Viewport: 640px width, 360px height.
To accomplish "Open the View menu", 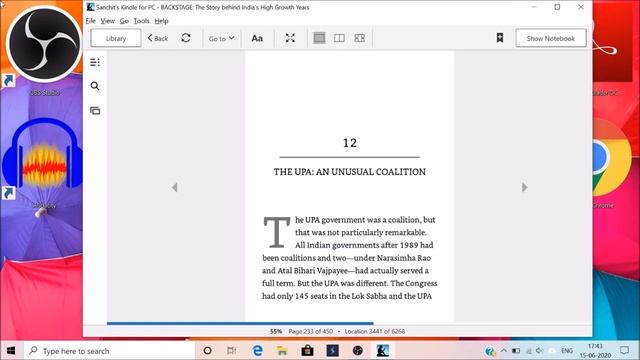I will (107, 21).
